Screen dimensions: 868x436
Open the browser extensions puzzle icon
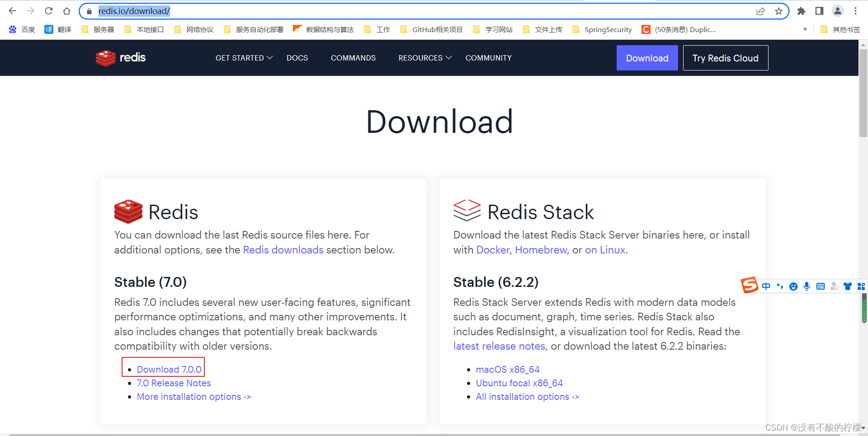coord(801,11)
